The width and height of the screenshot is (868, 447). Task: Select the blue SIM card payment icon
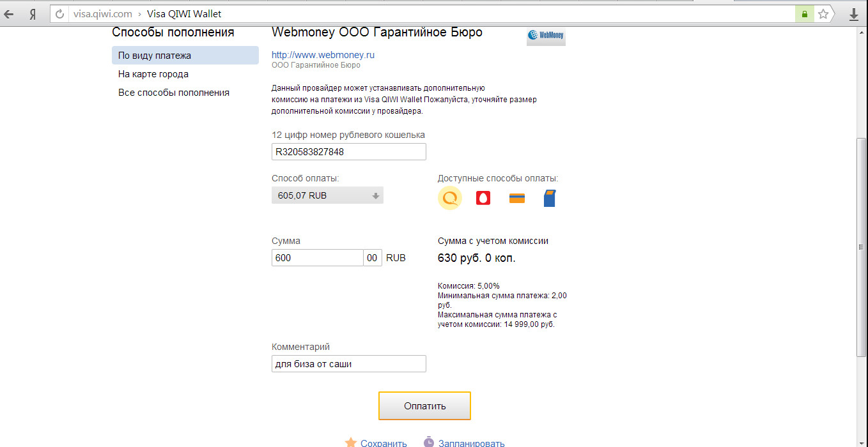coord(550,199)
